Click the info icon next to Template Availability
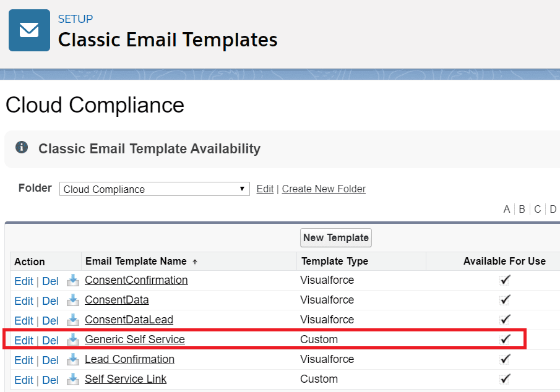 pos(23,147)
